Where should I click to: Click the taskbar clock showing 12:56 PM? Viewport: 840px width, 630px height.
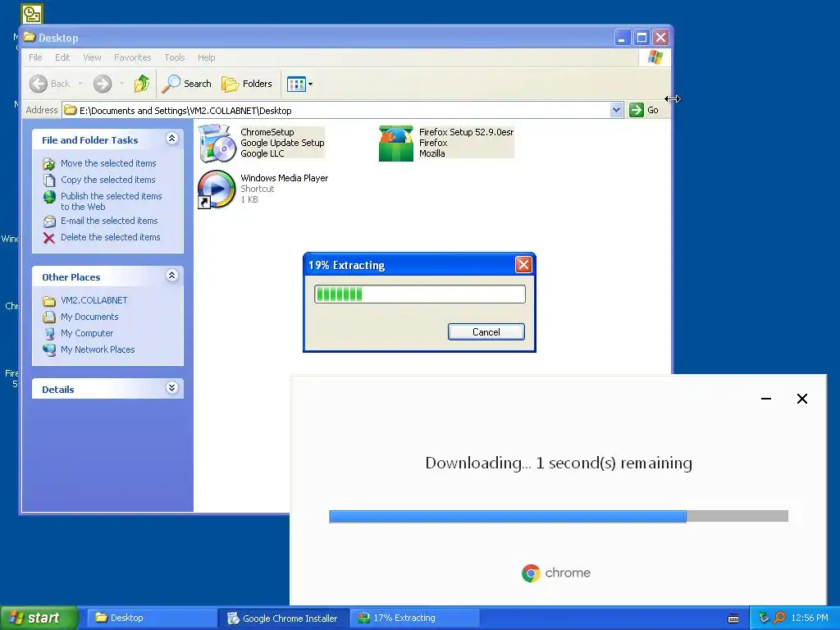click(x=809, y=618)
